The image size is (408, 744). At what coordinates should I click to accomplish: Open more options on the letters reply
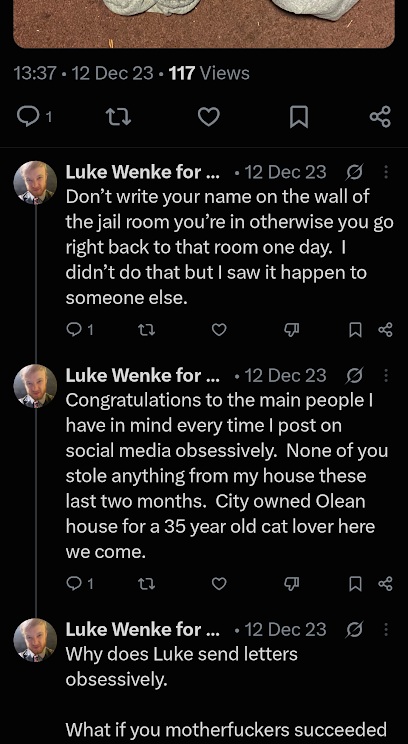pos(386,629)
